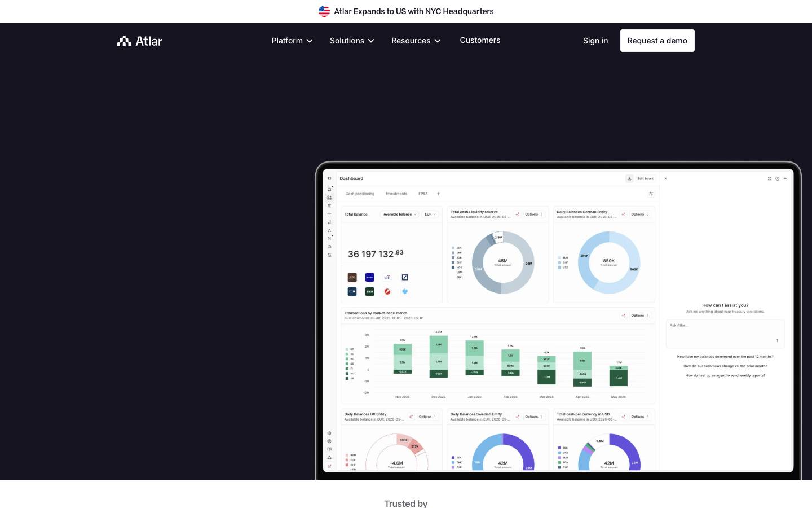The width and height of the screenshot is (812, 508).
Task: Click the dashboard download icon
Action: click(x=629, y=178)
